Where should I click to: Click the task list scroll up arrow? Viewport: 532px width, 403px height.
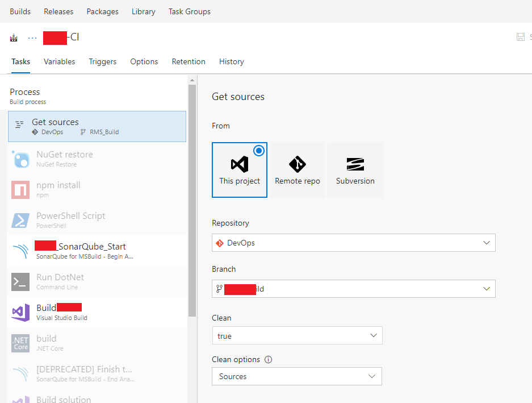click(x=192, y=81)
